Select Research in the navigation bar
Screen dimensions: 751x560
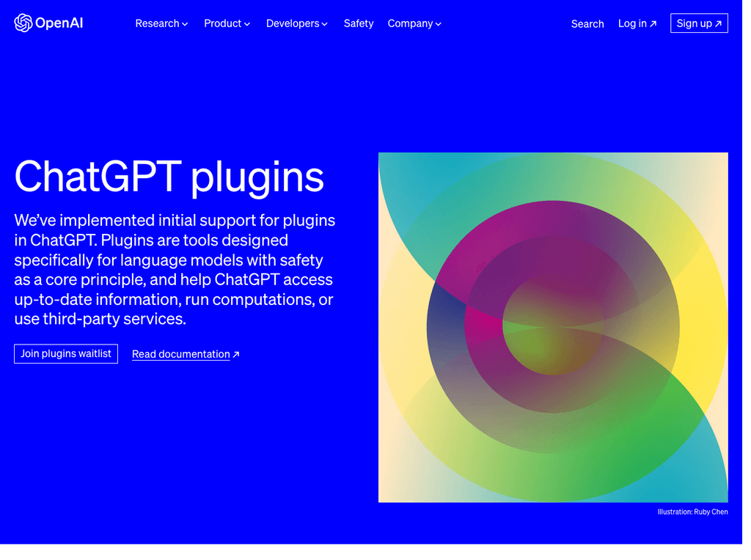[157, 23]
